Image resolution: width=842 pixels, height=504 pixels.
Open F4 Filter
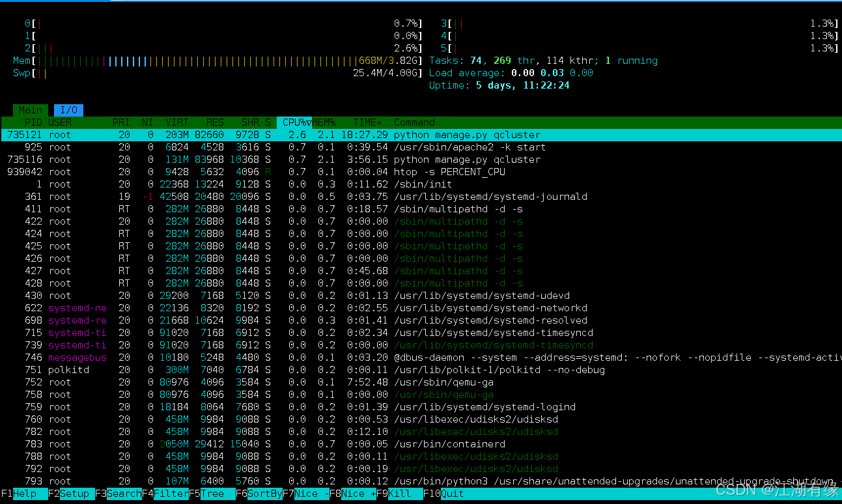point(165,494)
